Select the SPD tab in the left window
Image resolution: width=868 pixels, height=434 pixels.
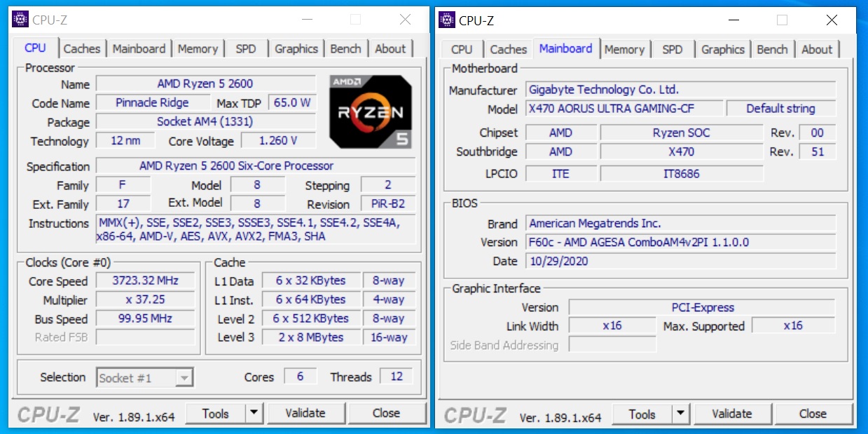(x=246, y=48)
